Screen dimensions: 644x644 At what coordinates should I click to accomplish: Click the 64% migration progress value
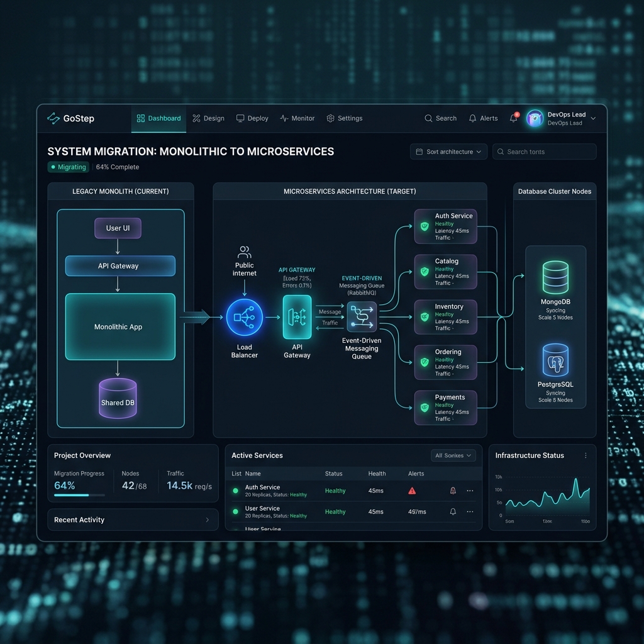(x=65, y=486)
